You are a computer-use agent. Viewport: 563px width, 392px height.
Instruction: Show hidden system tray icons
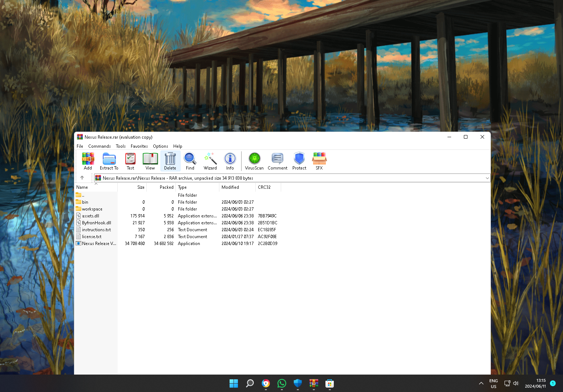click(481, 383)
